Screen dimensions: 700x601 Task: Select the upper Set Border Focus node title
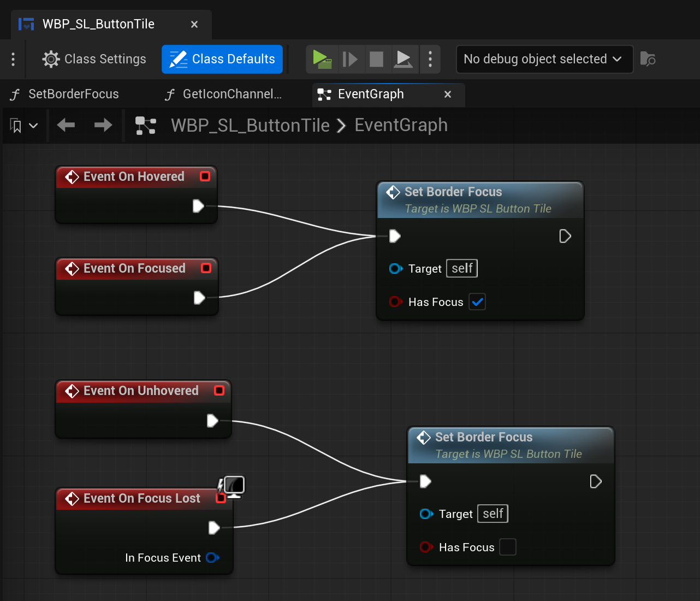tap(453, 192)
